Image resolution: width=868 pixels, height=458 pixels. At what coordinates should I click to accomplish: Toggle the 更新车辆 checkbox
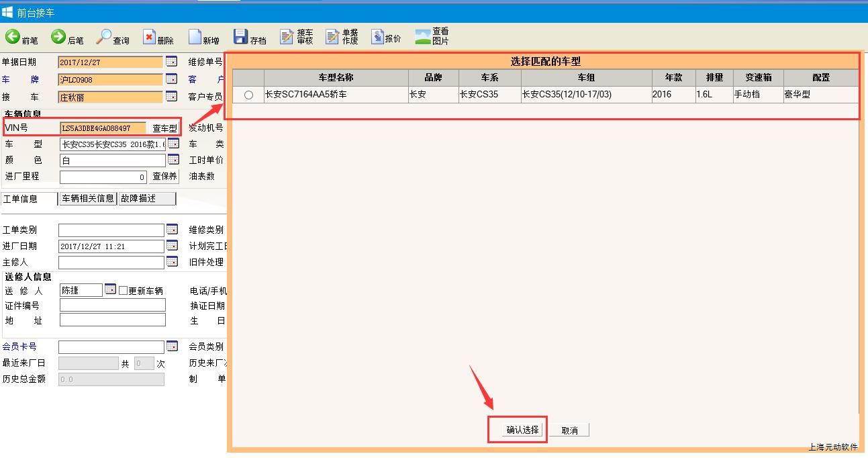pos(123,291)
